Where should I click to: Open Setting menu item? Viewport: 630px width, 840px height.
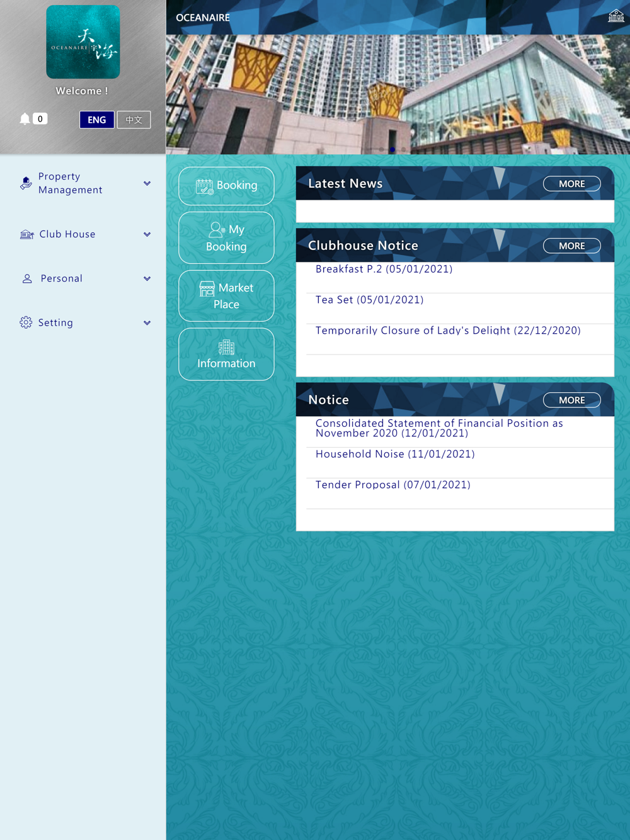point(83,322)
